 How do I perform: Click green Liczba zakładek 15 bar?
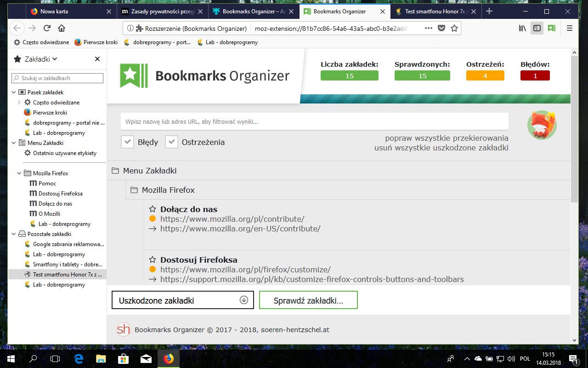pyautogui.click(x=350, y=75)
